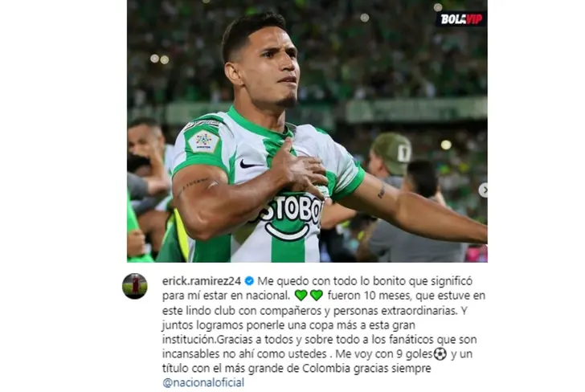Click the BOLAVIP logo watermark
585x392 pixels.
point(461,19)
